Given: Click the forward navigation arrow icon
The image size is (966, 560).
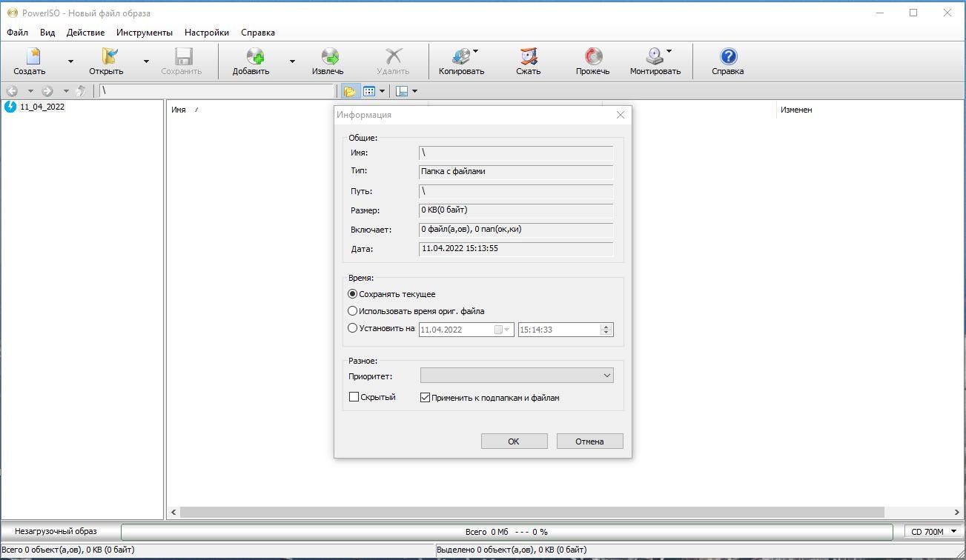Looking at the screenshot, I should pyautogui.click(x=47, y=91).
